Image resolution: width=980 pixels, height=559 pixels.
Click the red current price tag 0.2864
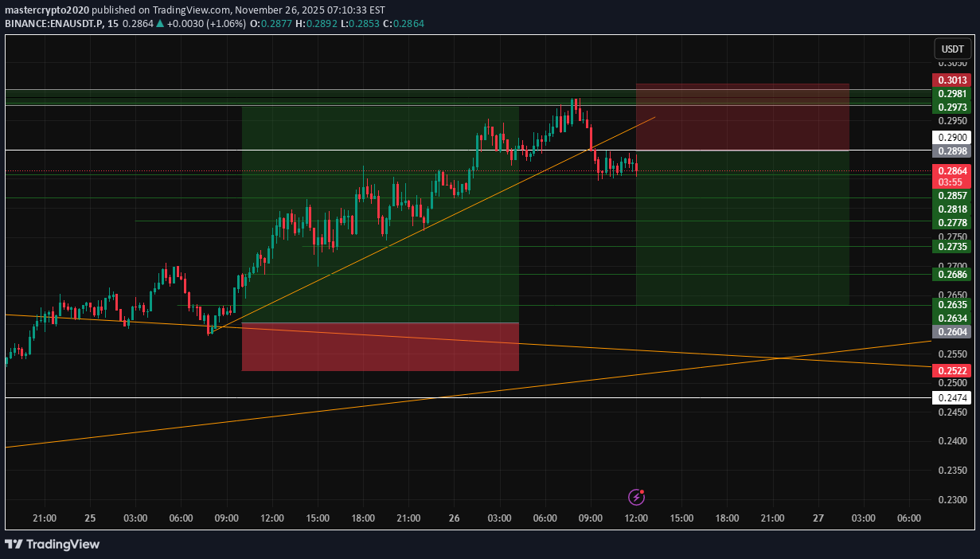tap(952, 170)
